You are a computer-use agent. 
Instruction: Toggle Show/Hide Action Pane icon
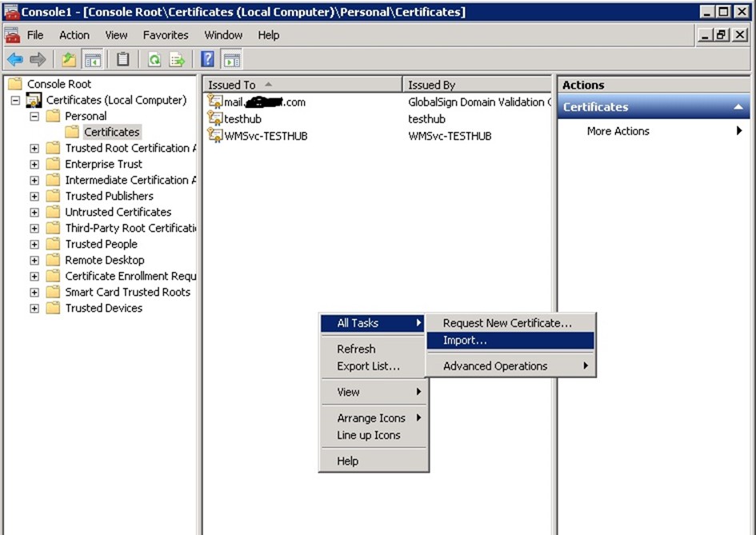232,59
